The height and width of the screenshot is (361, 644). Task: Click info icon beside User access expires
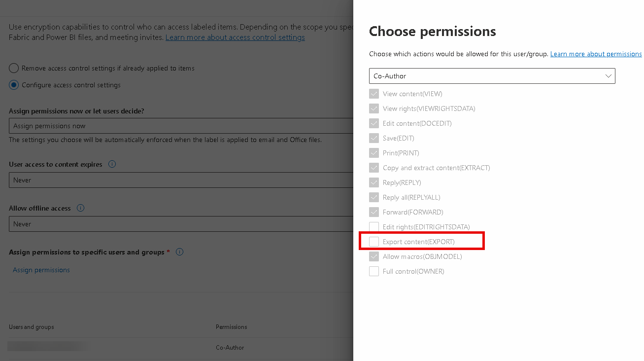coord(112,164)
